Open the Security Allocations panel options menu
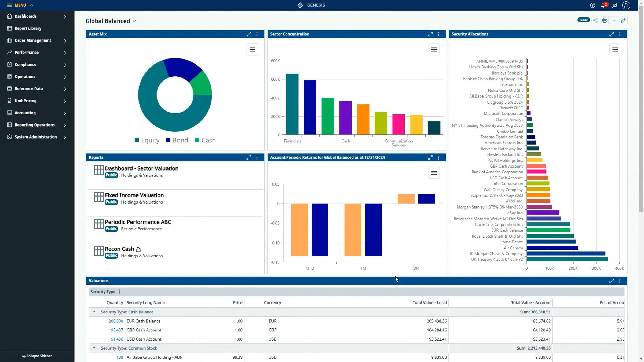Image resolution: width=644 pixels, height=362 pixels. pos(620,34)
